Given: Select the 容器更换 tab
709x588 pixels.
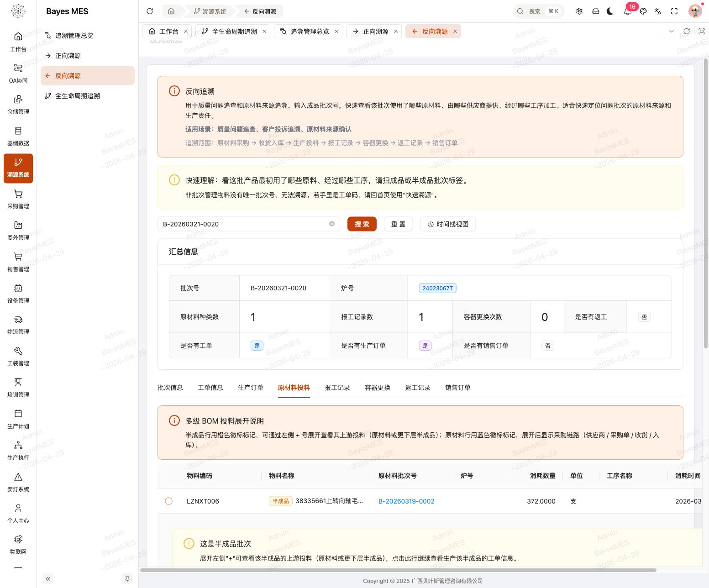Looking at the screenshot, I should 378,388.
